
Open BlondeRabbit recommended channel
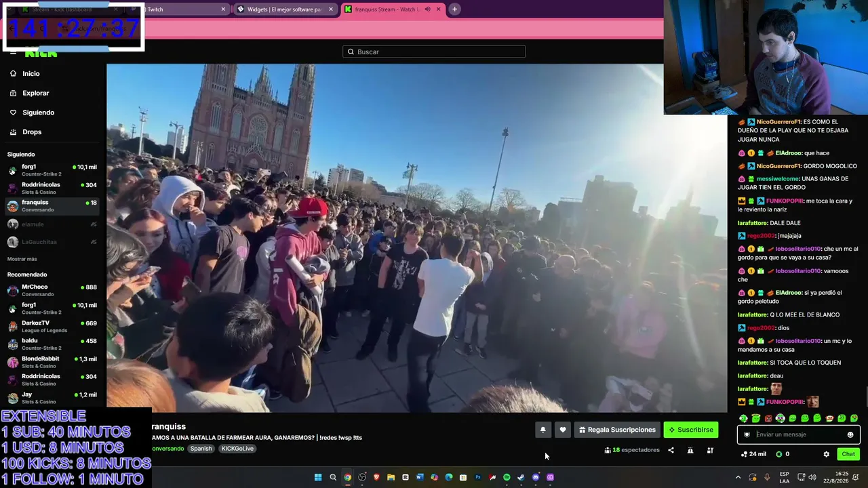coord(53,362)
